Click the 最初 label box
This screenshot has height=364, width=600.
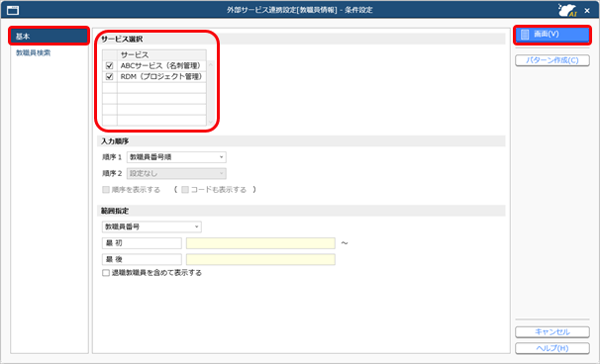(142, 243)
